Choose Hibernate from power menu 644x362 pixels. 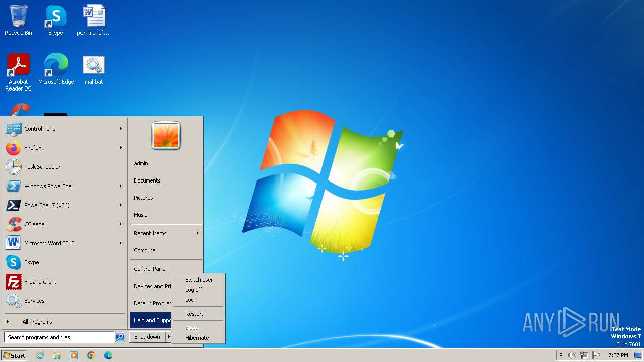pyautogui.click(x=199, y=338)
